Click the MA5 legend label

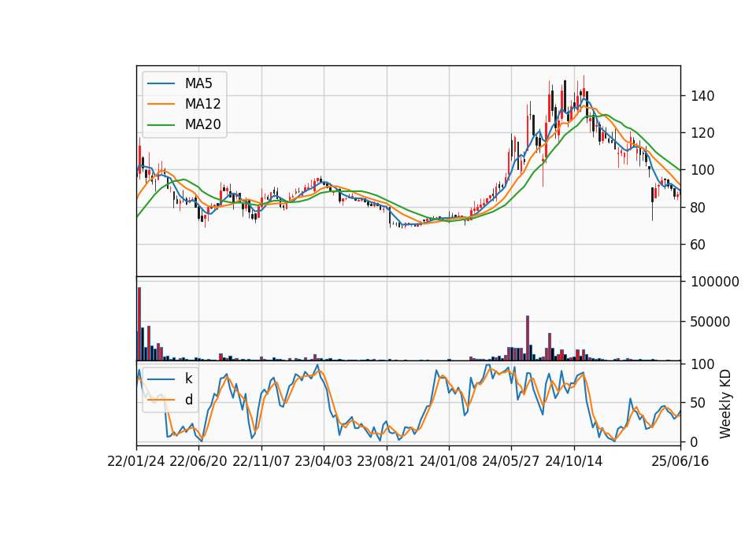click(198, 83)
